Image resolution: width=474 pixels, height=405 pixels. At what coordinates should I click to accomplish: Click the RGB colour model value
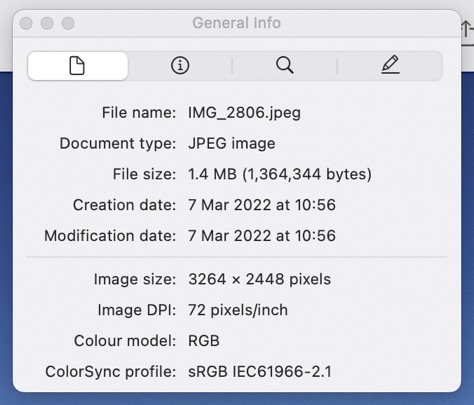[204, 341]
